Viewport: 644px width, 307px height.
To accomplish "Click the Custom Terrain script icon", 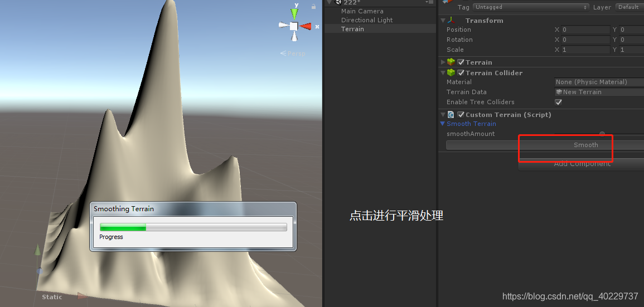I will point(451,115).
